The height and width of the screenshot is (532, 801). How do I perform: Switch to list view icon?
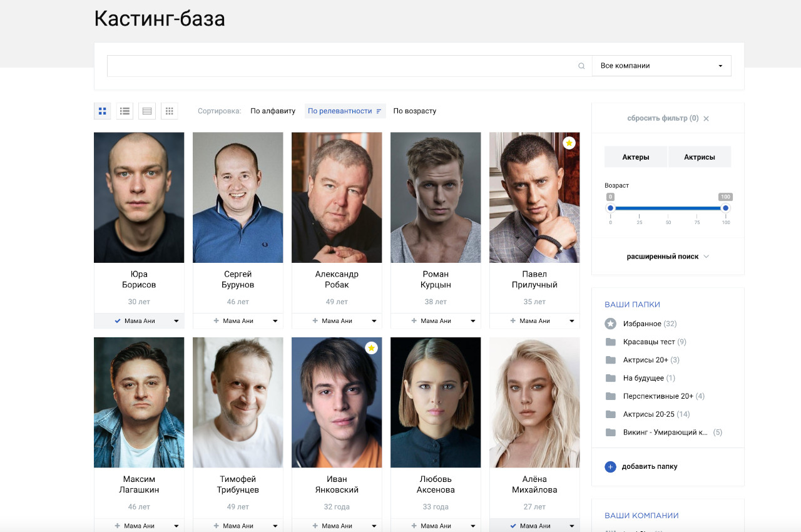125,111
